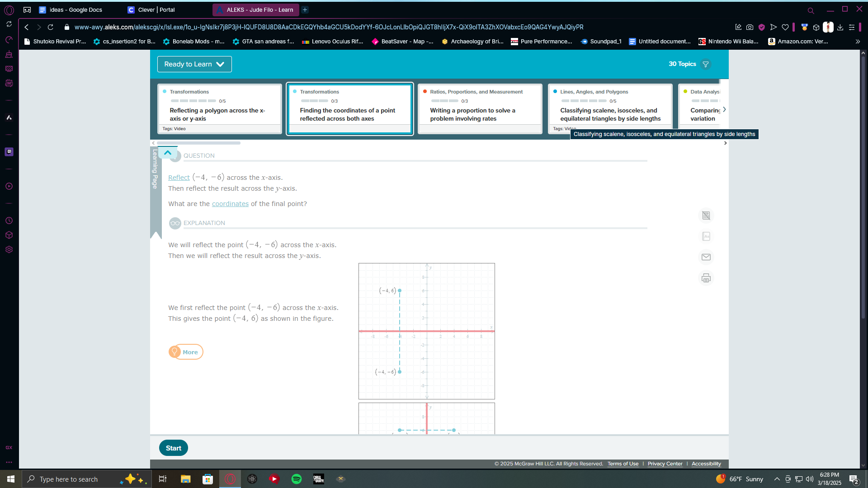Open a new browser tab

click(305, 9)
